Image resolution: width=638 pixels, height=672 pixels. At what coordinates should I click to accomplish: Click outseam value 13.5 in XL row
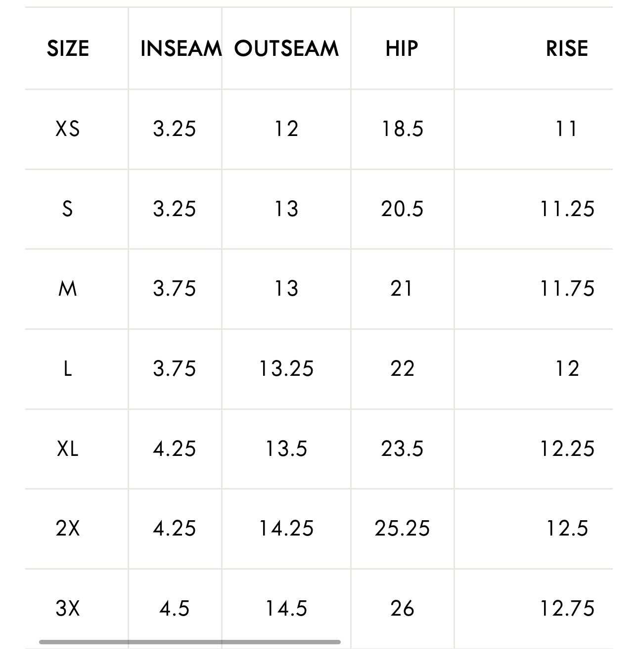coord(286,449)
